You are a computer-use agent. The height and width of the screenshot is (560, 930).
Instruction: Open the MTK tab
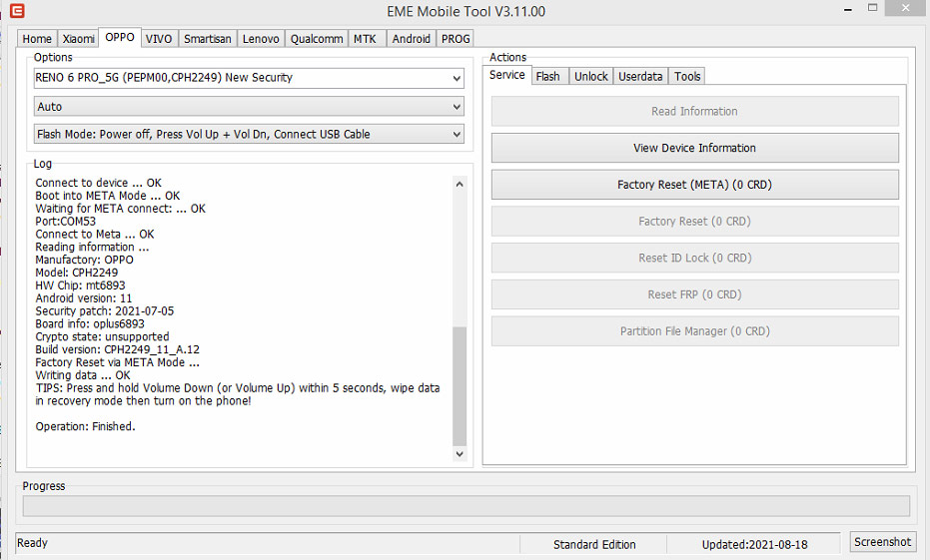[365, 39]
